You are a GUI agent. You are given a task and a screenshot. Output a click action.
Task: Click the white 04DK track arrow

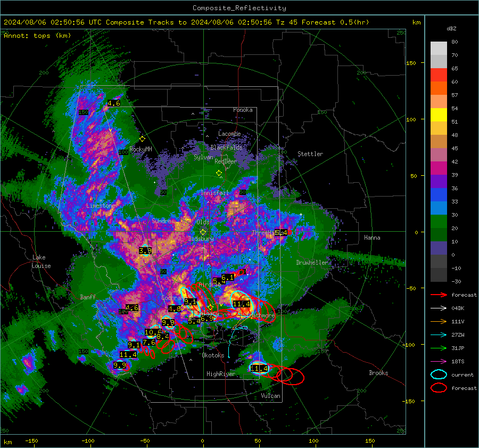tap(439, 308)
